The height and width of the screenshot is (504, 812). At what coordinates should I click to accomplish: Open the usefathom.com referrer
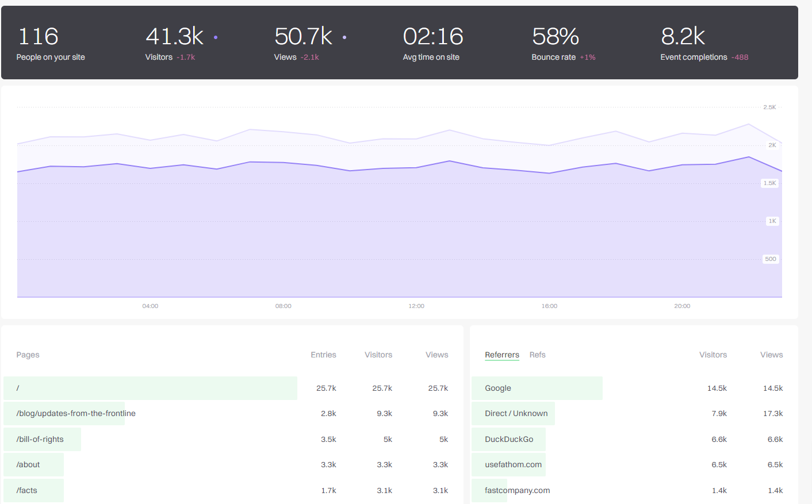tap(513, 464)
